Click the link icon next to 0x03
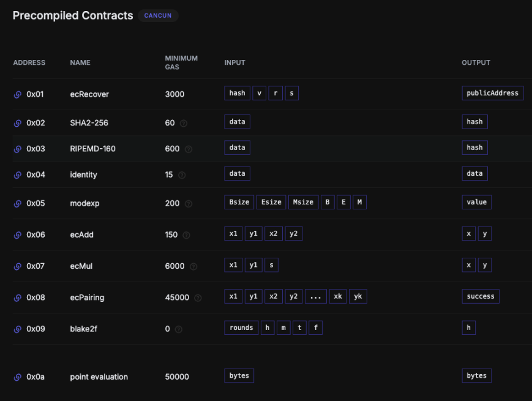 18,149
